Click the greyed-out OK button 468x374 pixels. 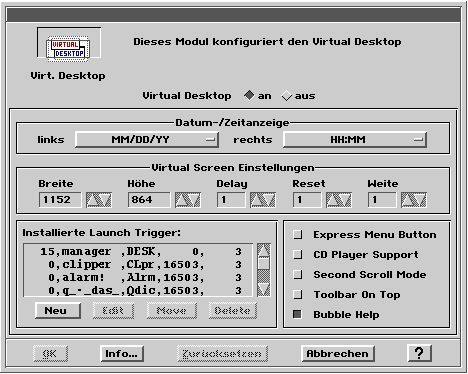tap(50, 354)
